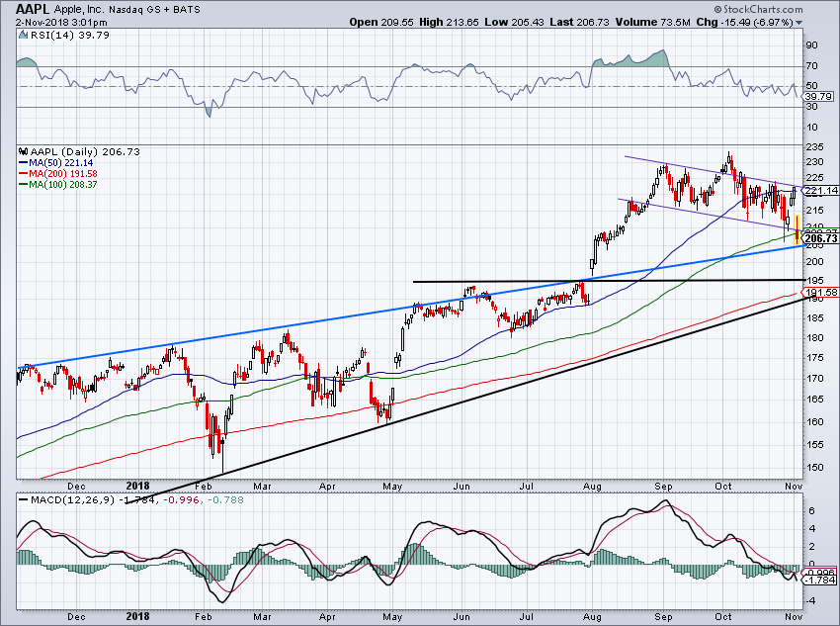
Task: Click the 230 price axis label
Action: pos(815,162)
